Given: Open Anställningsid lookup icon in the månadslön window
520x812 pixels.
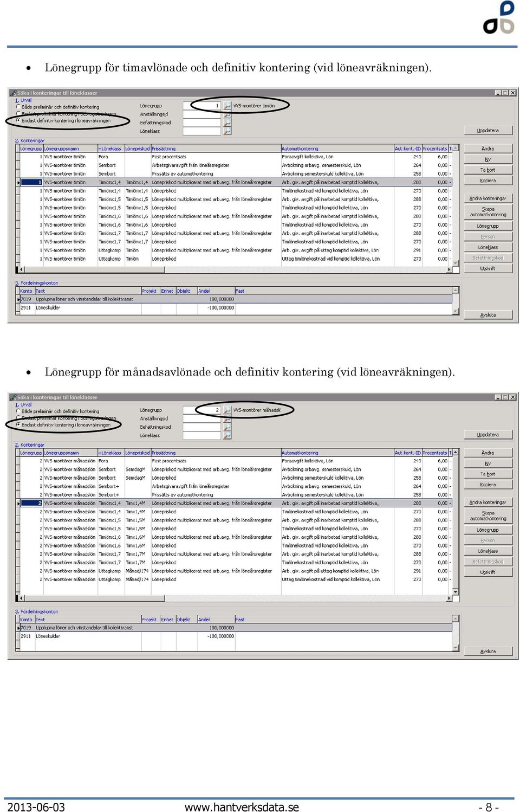Looking at the screenshot, I should coord(227,418).
